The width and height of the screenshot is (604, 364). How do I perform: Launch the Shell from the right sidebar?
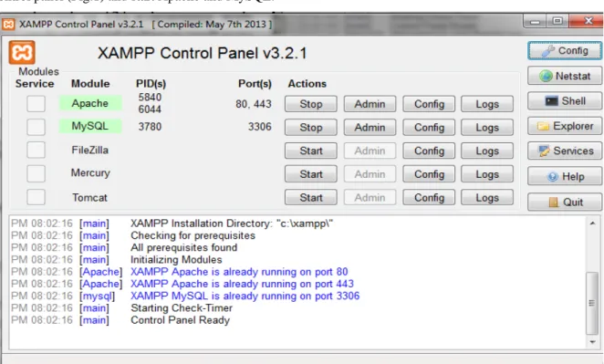[x=565, y=101]
